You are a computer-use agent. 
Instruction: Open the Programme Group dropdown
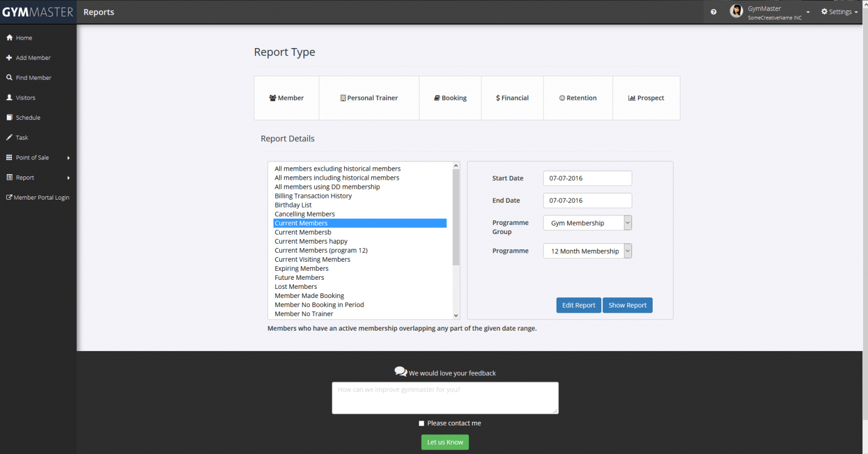pos(587,223)
